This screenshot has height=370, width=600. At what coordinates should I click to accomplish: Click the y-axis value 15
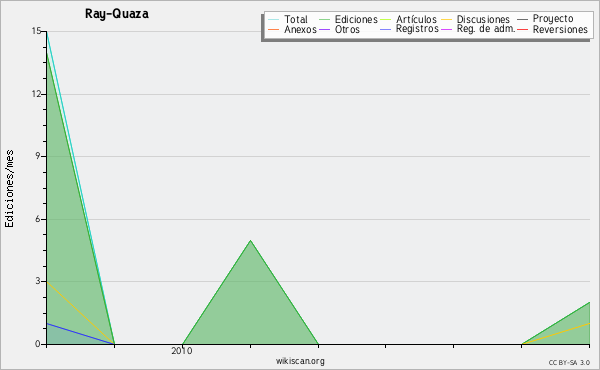click(36, 31)
